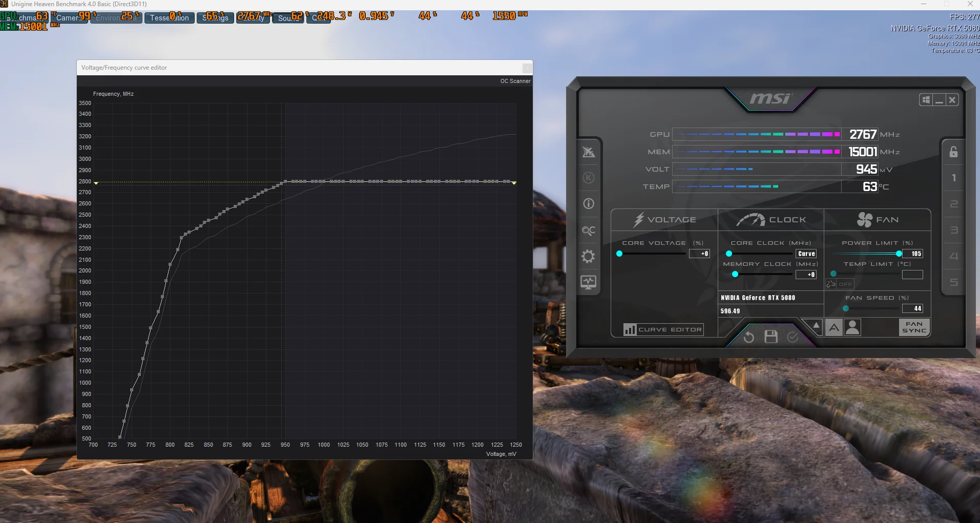Click the Temp Limit slider handle

coord(833,274)
